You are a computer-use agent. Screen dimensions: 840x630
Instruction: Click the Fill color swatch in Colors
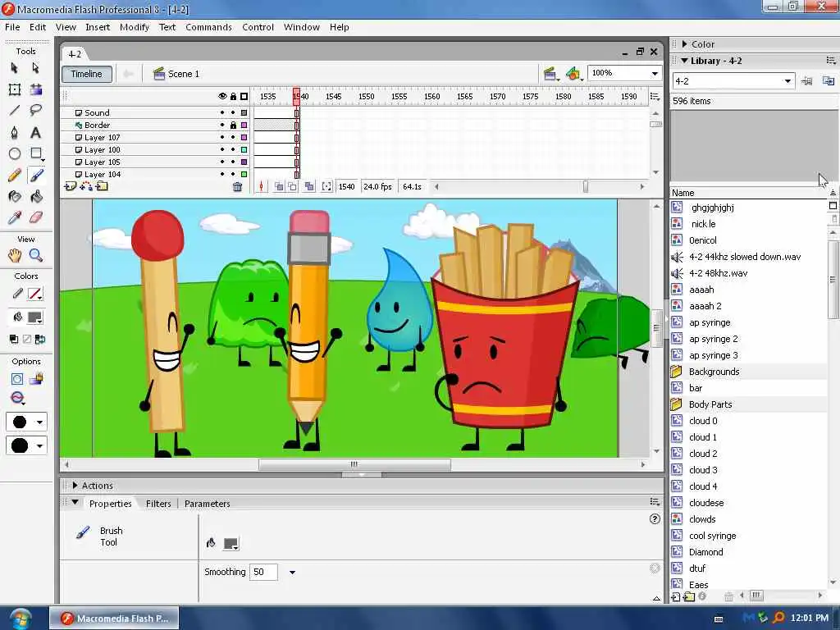34,317
